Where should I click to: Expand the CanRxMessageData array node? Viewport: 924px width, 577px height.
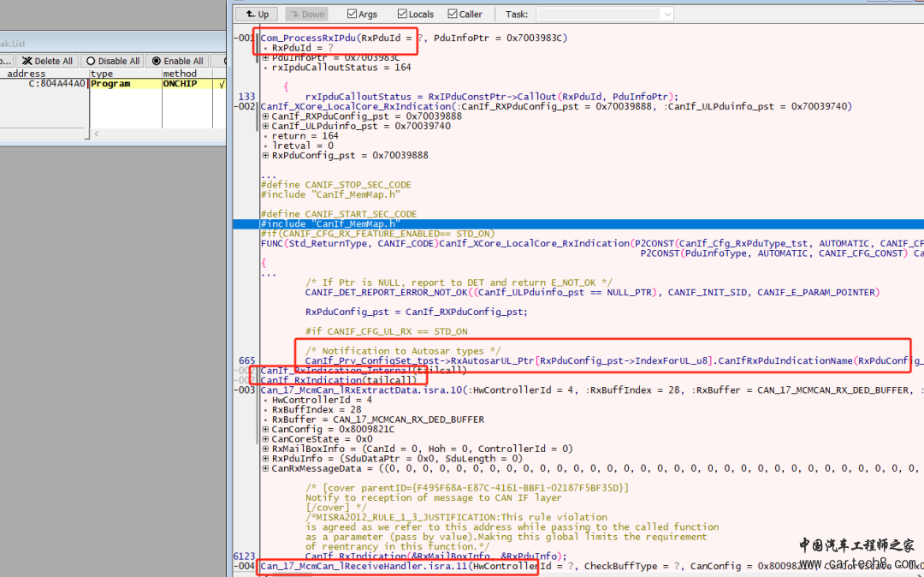coord(266,468)
